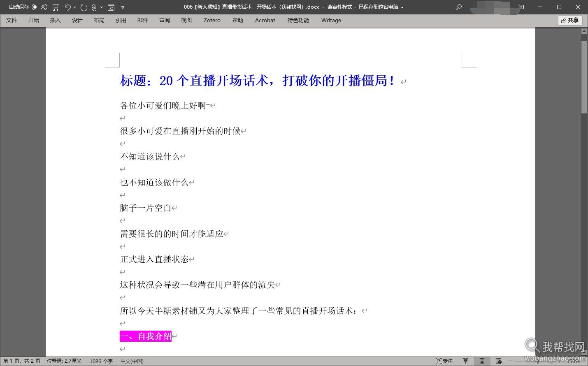
Task: Click the line 这种状况会导致一些潜在用户群体的流失
Action: (198, 285)
